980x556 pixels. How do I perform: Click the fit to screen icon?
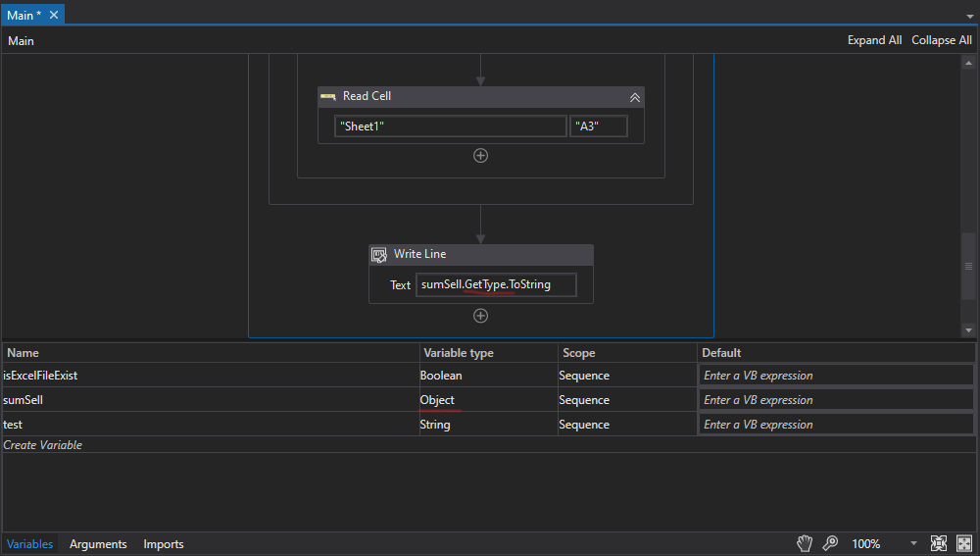click(x=939, y=543)
